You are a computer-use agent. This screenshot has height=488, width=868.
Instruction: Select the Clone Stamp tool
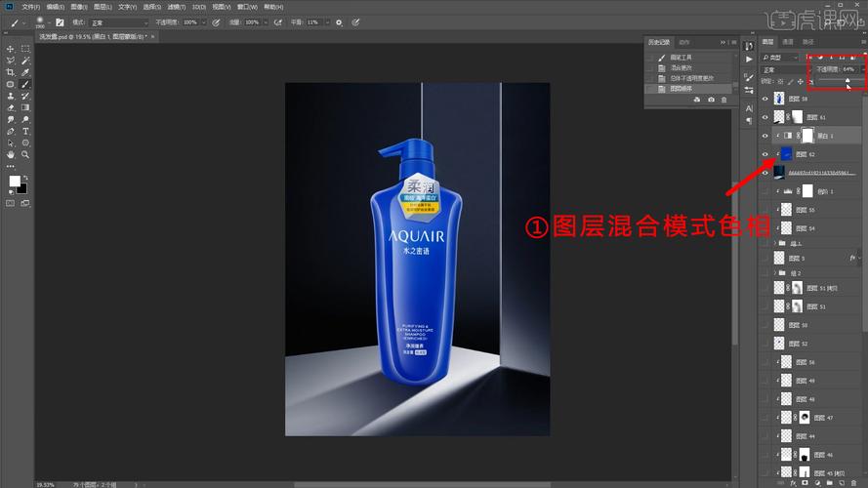pyautogui.click(x=10, y=97)
